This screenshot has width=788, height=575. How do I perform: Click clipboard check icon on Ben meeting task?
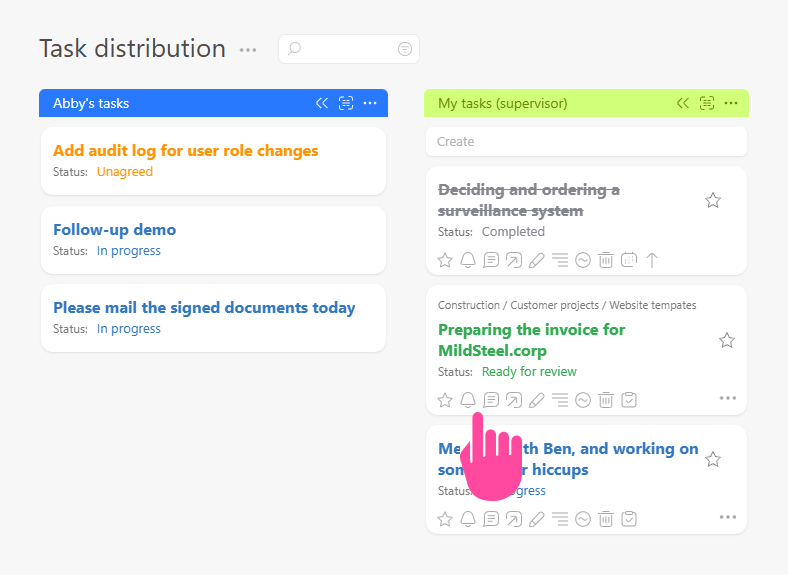pos(629,519)
